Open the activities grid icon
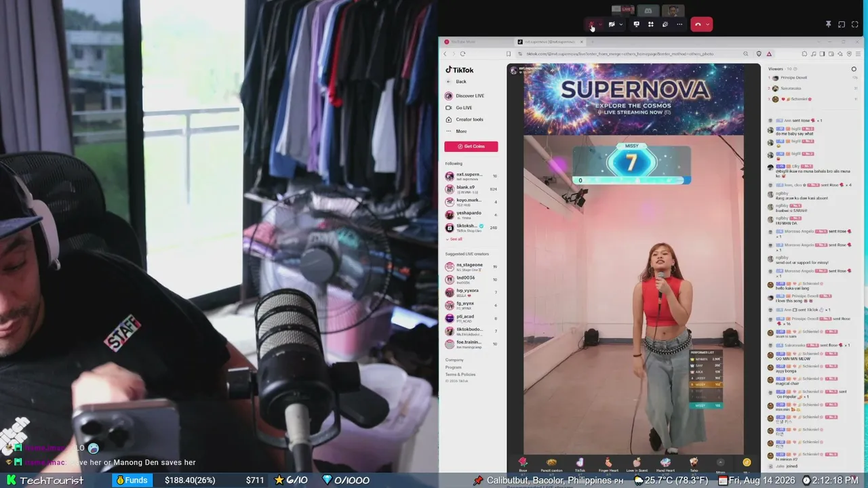 (x=650, y=24)
